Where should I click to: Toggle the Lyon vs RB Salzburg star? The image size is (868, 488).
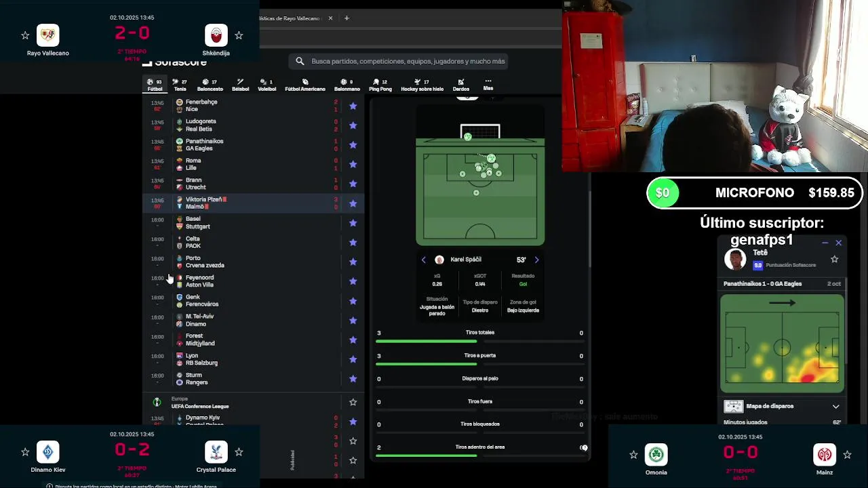click(x=353, y=359)
